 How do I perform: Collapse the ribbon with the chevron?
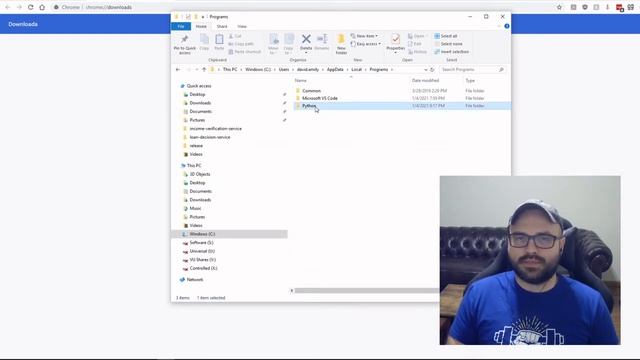pos(499,26)
